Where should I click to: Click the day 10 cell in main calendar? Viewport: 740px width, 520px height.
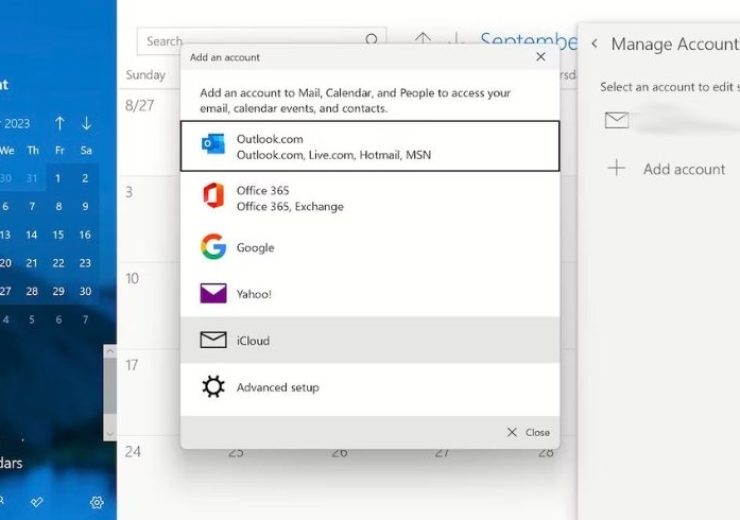click(x=149, y=306)
